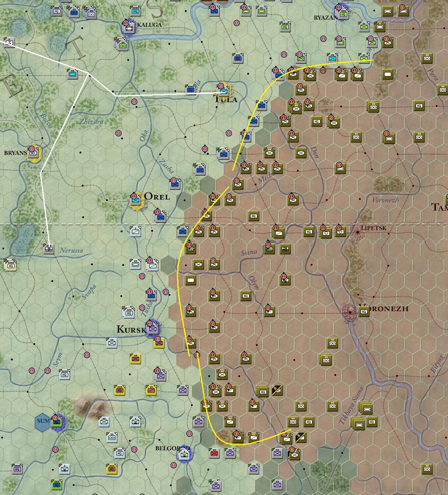
Task: Click the Voronezh city marker
Action: 350,312
